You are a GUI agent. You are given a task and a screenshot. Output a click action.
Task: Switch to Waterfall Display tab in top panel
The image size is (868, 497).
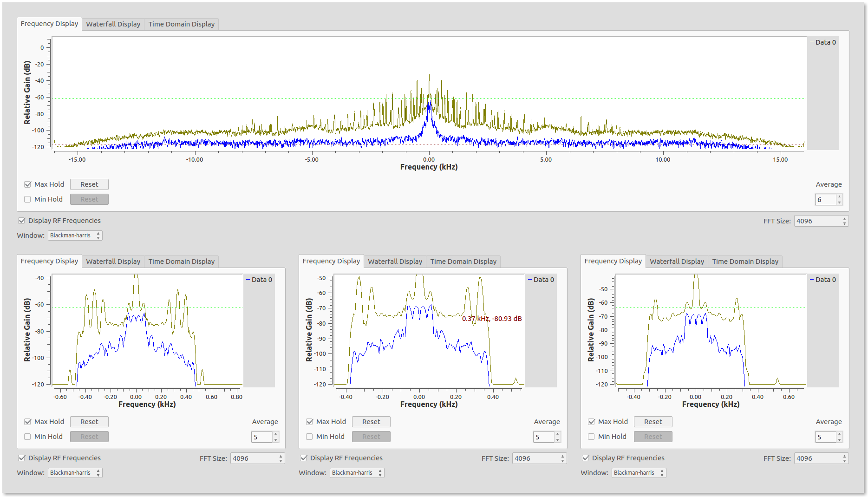coord(113,24)
